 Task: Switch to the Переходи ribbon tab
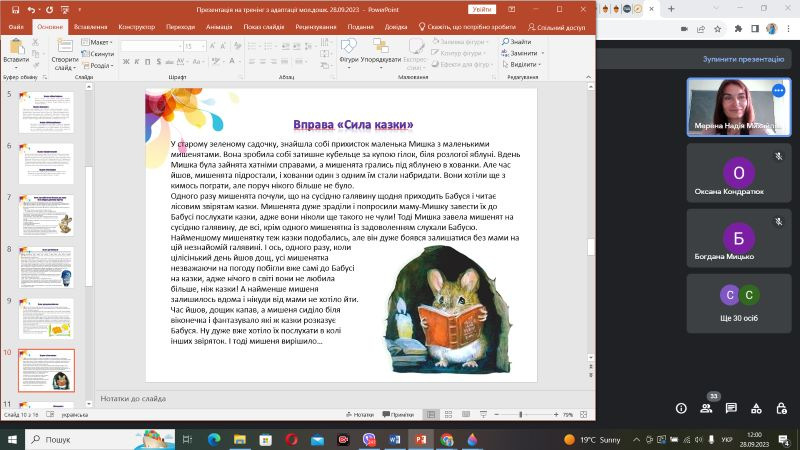pyautogui.click(x=180, y=27)
